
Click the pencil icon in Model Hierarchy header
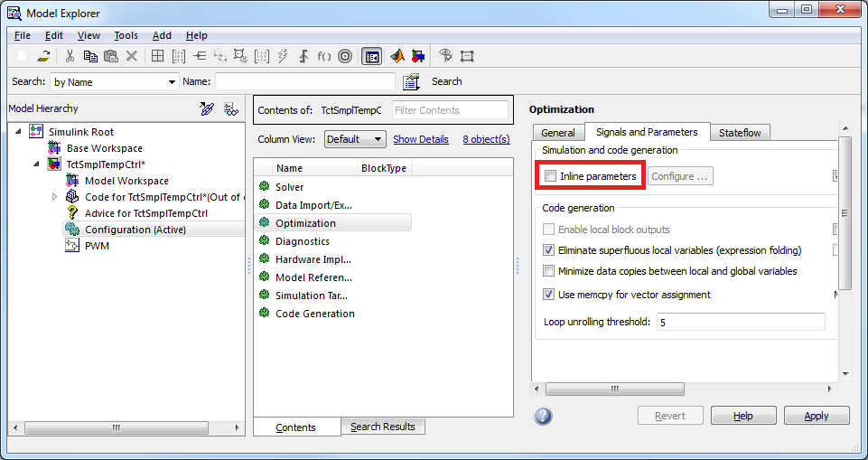click(x=207, y=109)
